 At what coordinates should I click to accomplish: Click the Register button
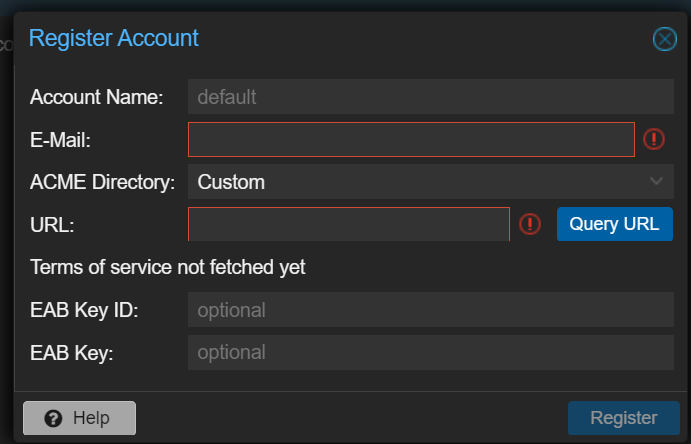pyautogui.click(x=623, y=418)
